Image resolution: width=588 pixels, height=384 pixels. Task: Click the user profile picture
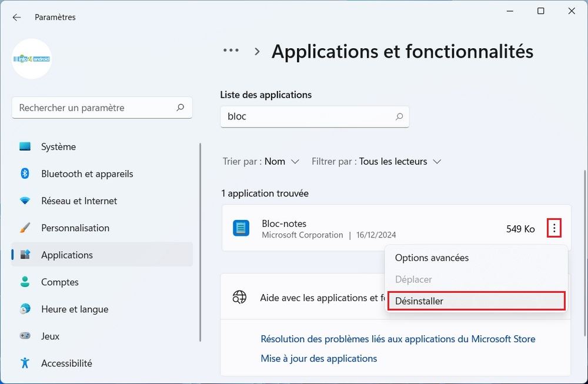(x=32, y=59)
